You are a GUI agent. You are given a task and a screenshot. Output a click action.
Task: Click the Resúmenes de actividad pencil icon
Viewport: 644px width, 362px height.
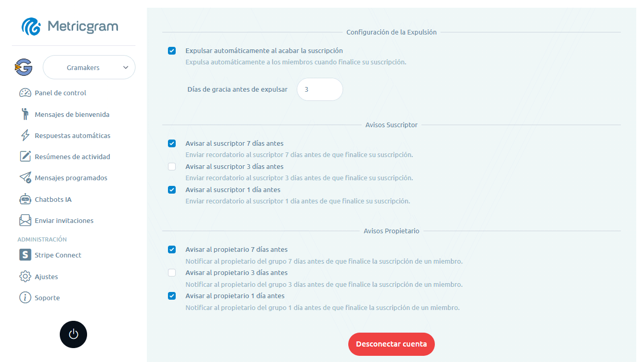[25, 157]
